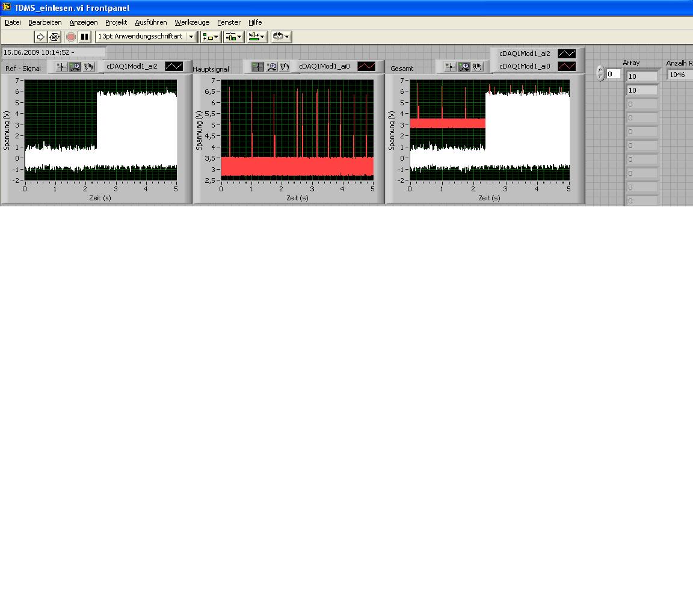Click the Gesamt plot area

489,130
